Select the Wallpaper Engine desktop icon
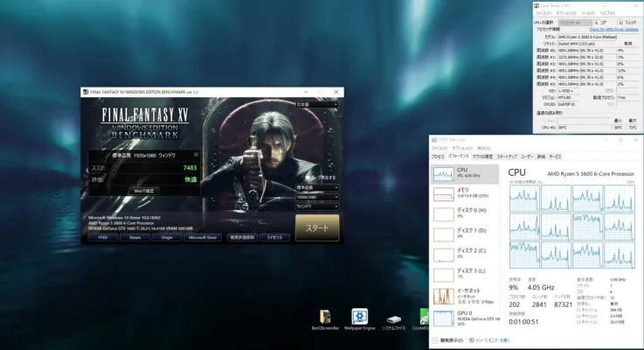This screenshot has height=350, width=644. pos(359,319)
